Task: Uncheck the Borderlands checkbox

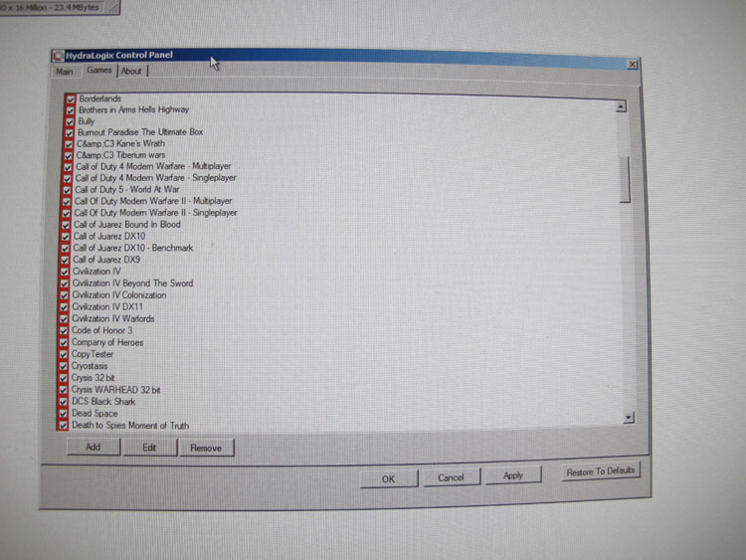Action: pos(71,98)
